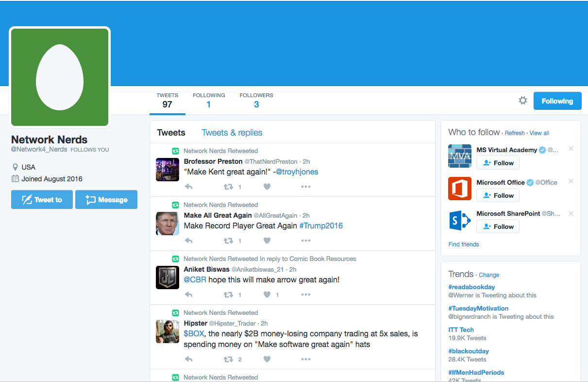This screenshot has width=588, height=382.
Task: Open MS Virtual Academy name link
Action: coord(507,150)
